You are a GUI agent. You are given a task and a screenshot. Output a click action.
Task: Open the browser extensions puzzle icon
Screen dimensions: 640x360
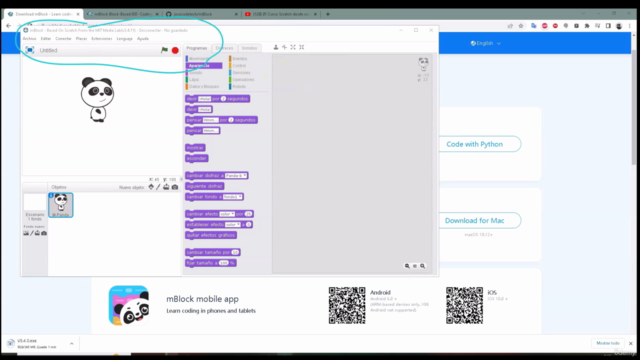[587, 26]
